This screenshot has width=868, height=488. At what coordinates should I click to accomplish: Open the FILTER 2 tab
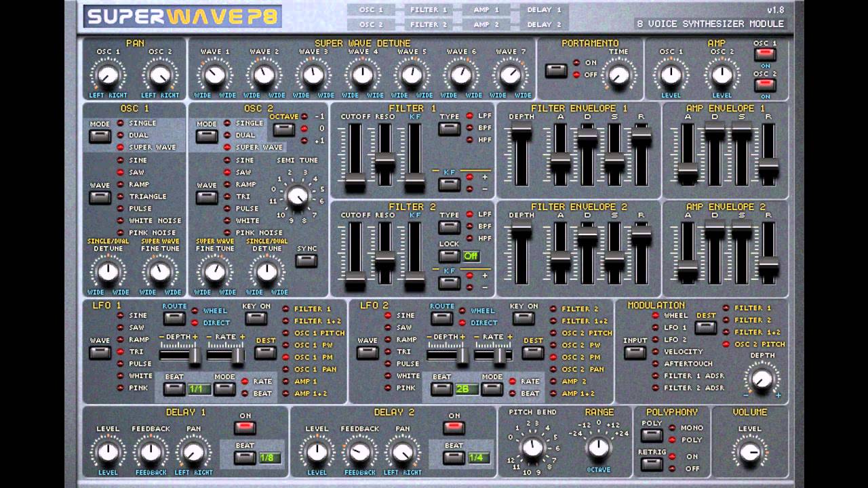429,24
